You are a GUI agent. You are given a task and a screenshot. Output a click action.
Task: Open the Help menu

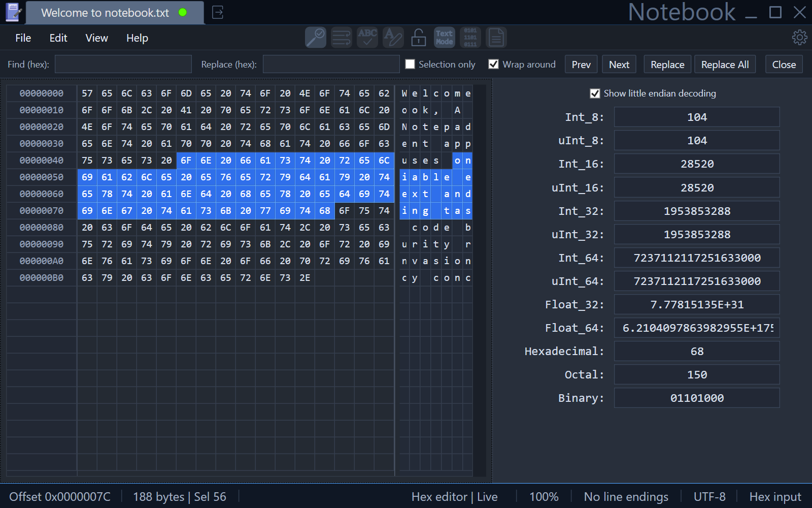pos(137,38)
